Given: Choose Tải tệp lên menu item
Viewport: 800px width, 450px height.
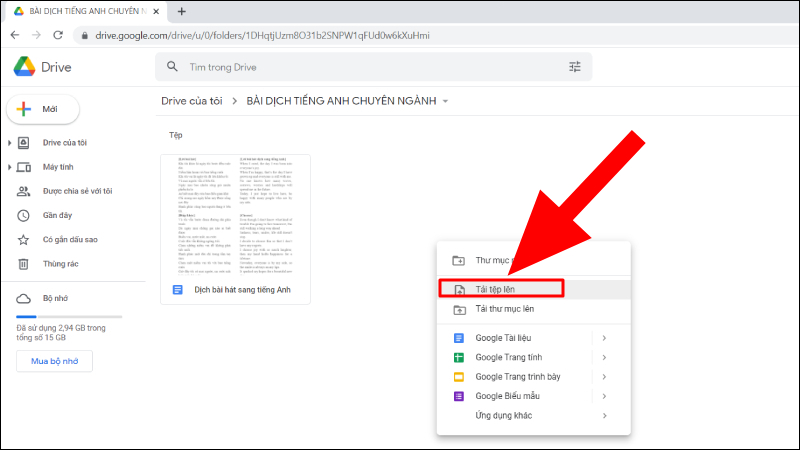Looking at the screenshot, I should pyautogui.click(x=534, y=289).
